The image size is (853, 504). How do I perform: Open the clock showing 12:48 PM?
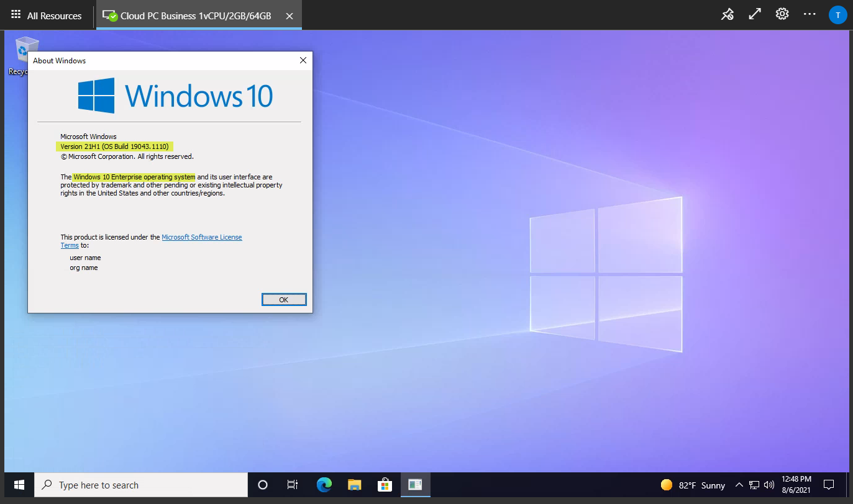pos(796,485)
